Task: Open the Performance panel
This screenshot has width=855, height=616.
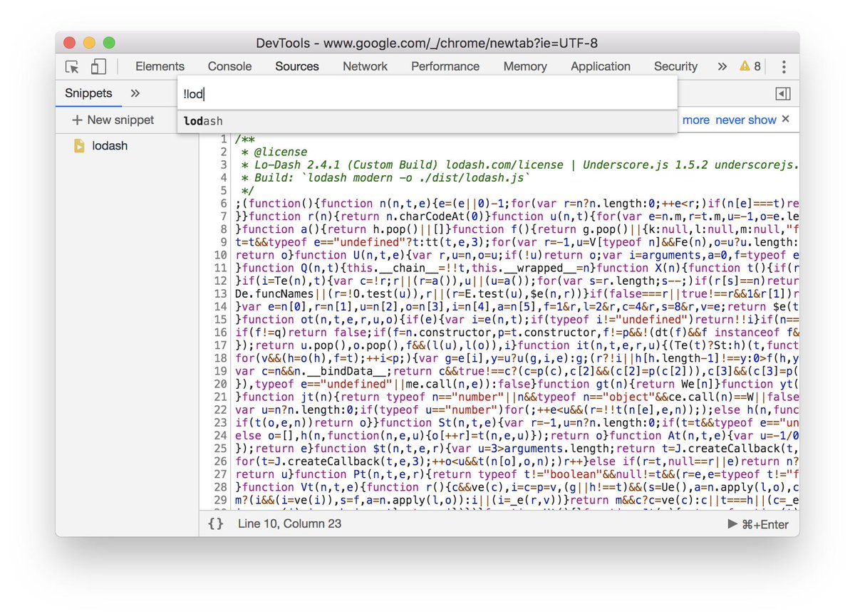Action: 445,66
